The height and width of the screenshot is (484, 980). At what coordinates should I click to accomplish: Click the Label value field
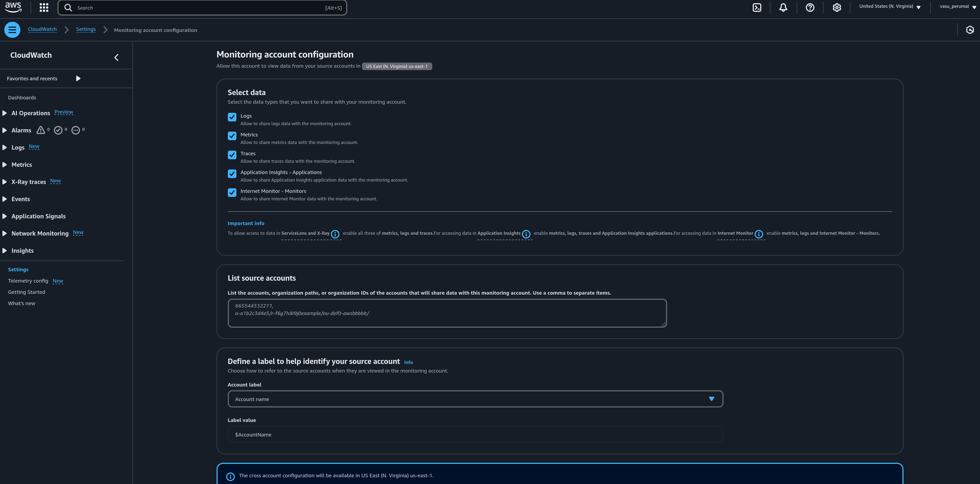tap(475, 435)
